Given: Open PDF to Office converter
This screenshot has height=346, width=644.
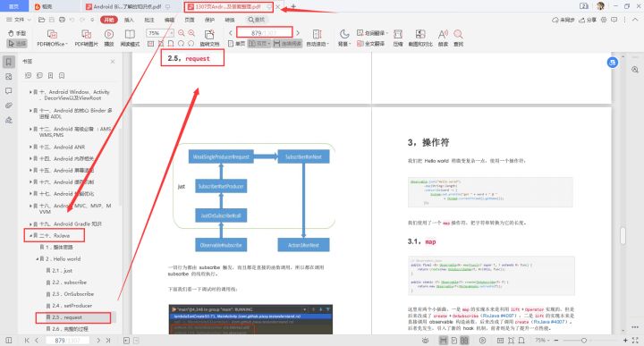Looking at the screenshot, I should tap(52, 38).
